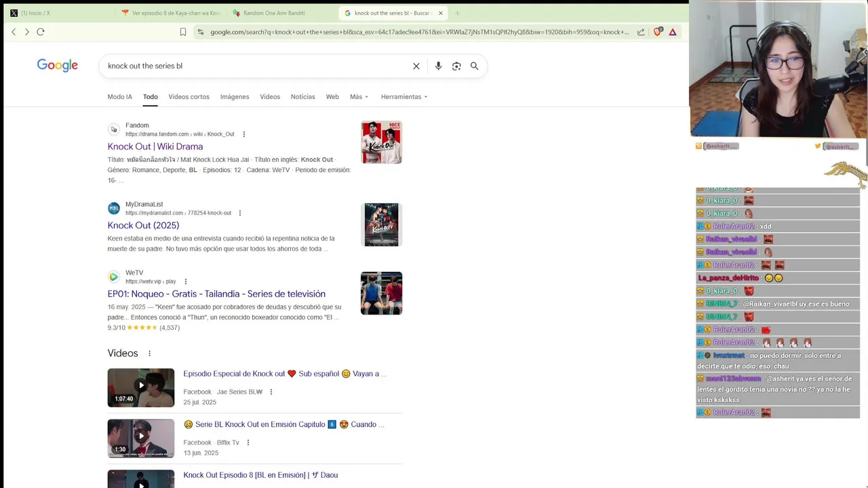Select the Videos filter

[x=270, y=97]
